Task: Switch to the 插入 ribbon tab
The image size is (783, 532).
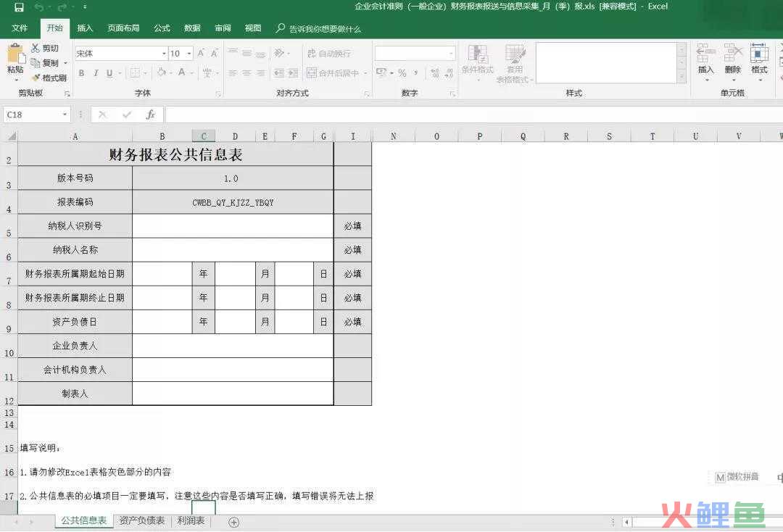Action: [85, 28]
